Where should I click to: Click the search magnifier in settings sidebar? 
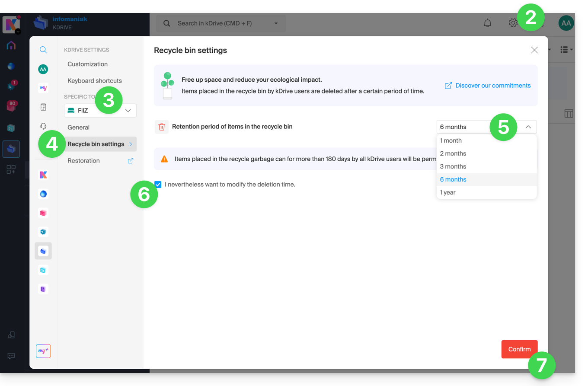point(43,50)
